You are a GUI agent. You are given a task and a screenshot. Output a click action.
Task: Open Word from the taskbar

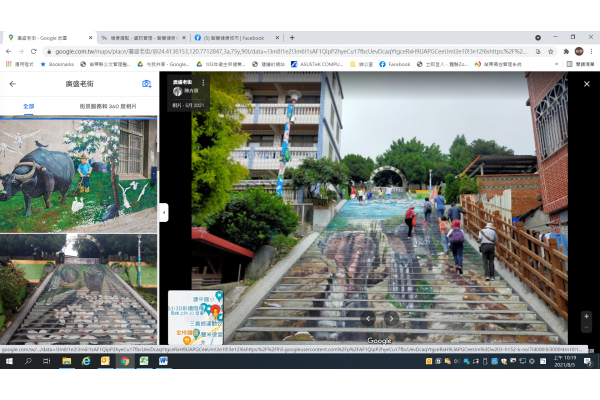click(163, 361)
